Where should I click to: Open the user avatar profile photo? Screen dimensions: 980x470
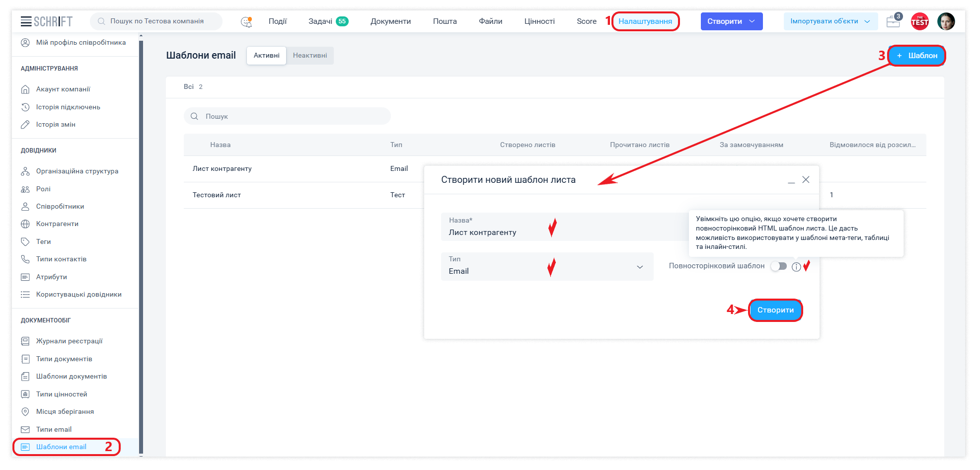pyautogui.click(x=946, y=21)
